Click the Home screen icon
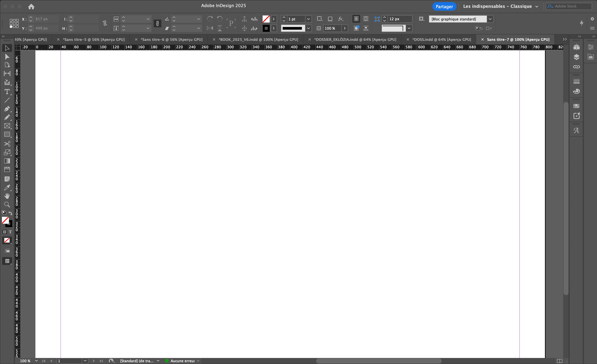 (31, 7)
